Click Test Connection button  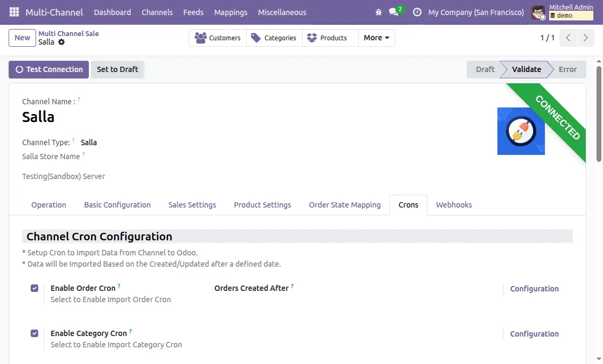(x=49, y=69)
